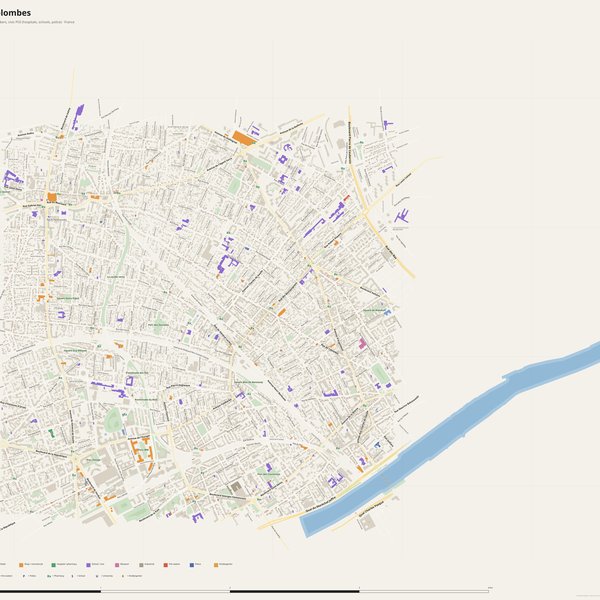Click the pink swatch in the legend
The image size is (600, 600).
tap(117, 565)
